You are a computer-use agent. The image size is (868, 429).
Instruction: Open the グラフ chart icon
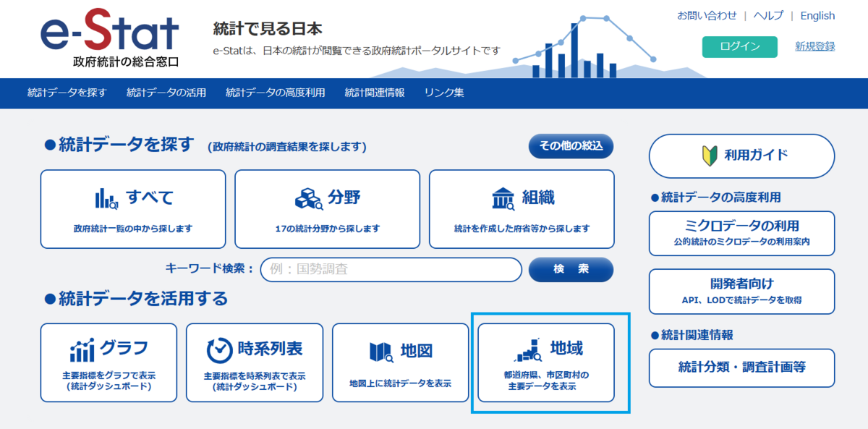82,350
